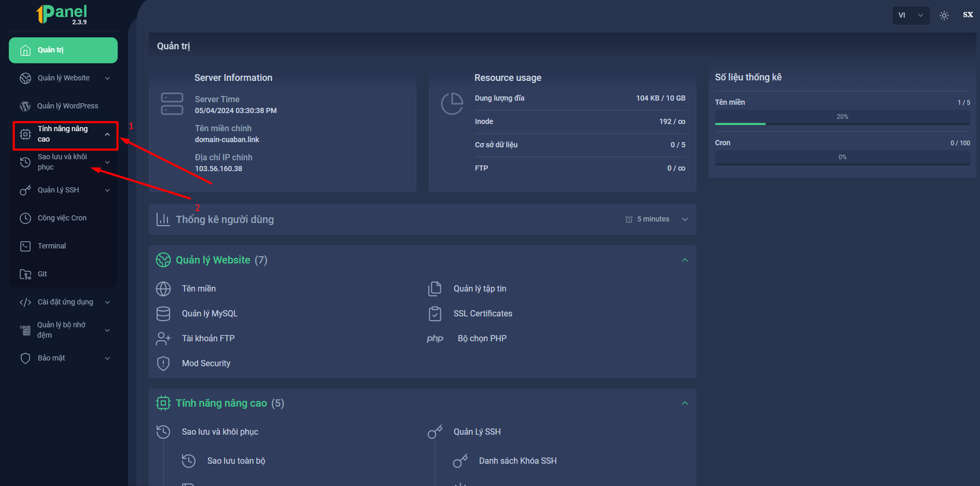
Task: Expand Cài đặt ứng dụng sidebar chevron
Action: [107, 302]
